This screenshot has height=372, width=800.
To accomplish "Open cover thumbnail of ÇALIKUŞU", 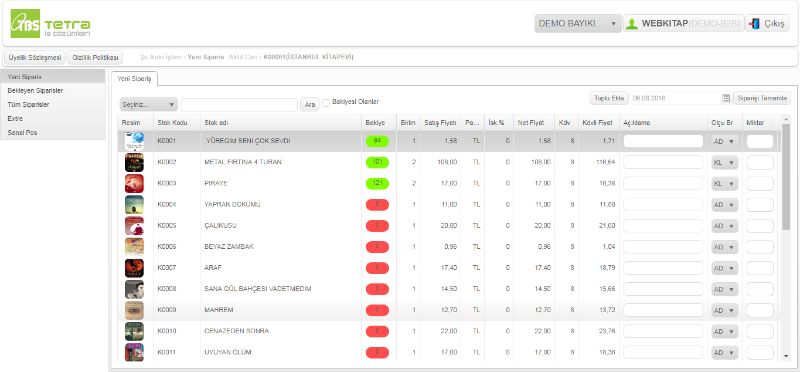I will pyautogui.click(x=134, y=226).
